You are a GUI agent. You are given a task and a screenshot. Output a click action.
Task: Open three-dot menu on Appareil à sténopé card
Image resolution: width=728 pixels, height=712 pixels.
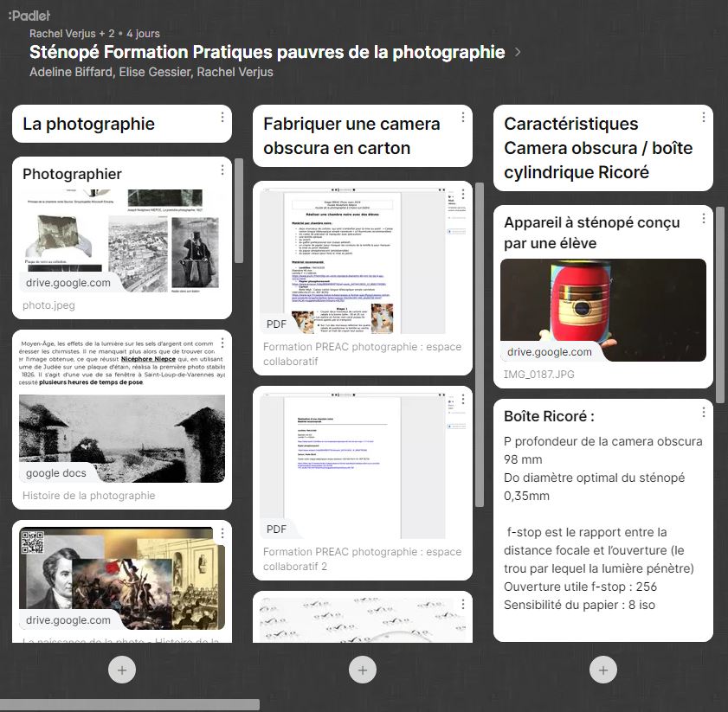[704, 219]
